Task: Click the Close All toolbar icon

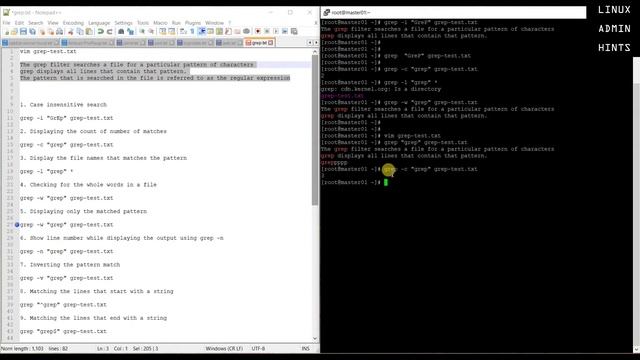Action: tap(51, 31)
